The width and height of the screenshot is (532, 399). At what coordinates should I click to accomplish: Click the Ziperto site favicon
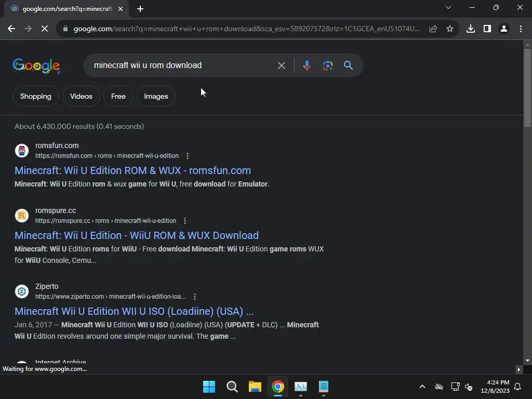[x=22, y=291]
